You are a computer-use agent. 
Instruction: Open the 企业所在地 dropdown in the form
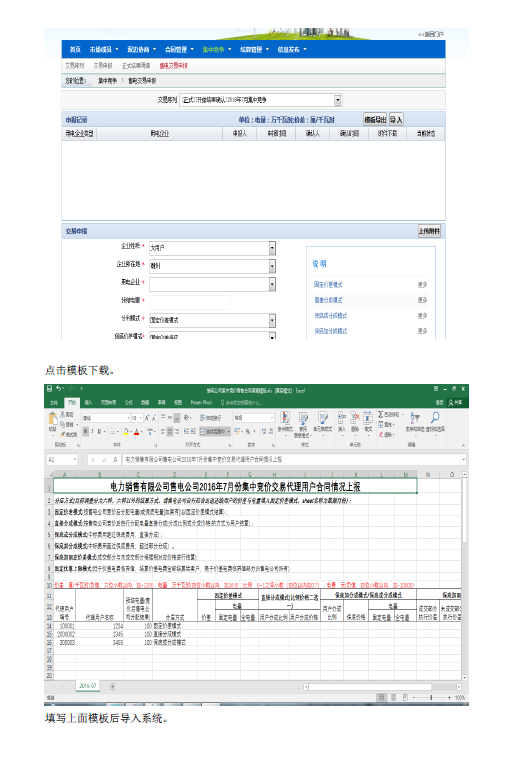[272, 266]
